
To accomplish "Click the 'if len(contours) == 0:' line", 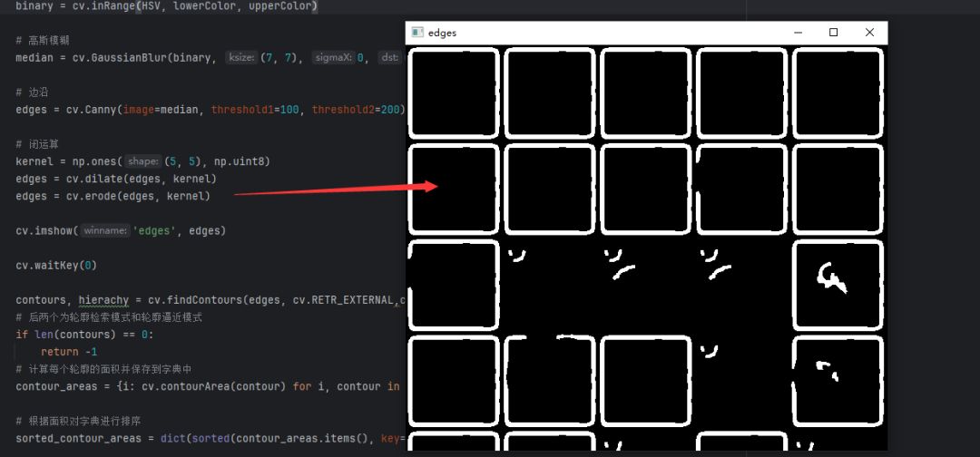I will pyautogui.click(x=85, y=335).
